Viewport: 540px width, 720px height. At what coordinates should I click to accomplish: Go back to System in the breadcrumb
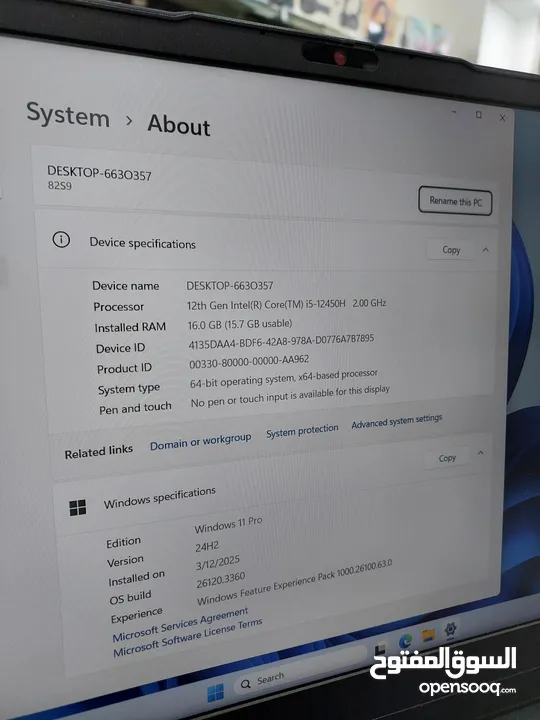pyautogui.click(x=68, y=115)
